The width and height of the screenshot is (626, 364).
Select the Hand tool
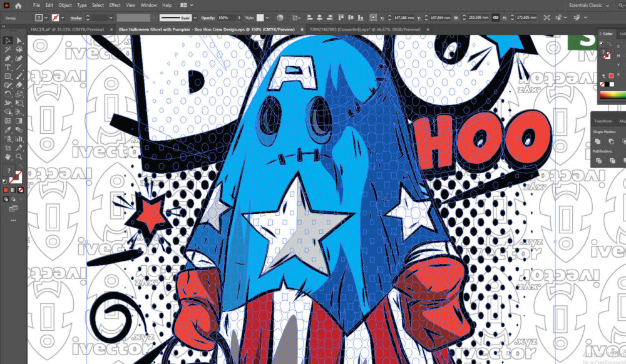coord(8,157)
